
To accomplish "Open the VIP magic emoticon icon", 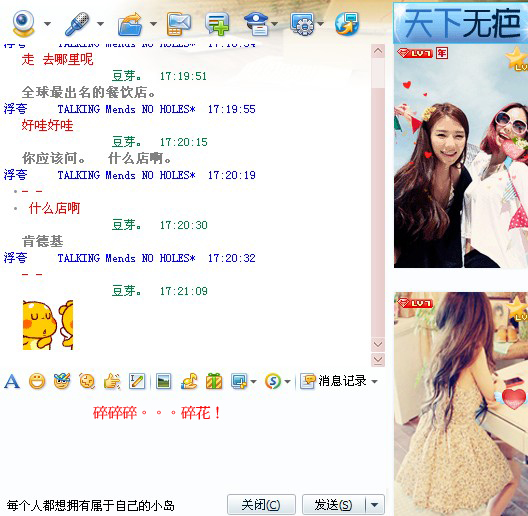I will pos(62,381).
